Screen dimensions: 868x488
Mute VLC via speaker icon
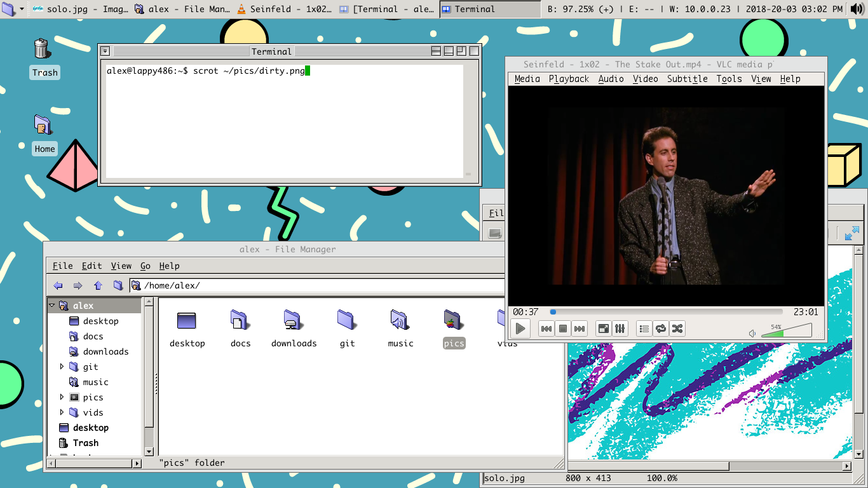point(752,333)
